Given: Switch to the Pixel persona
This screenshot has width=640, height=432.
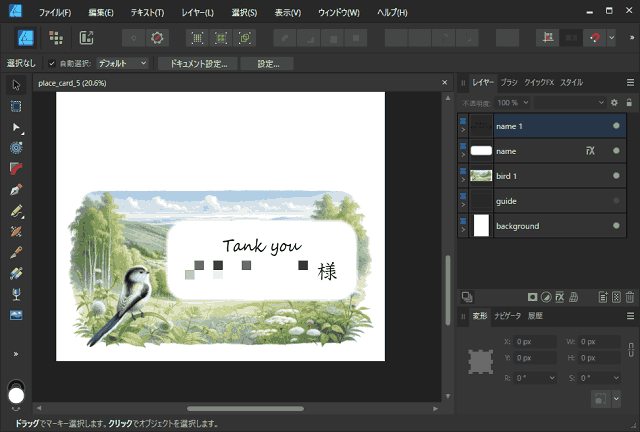Looking at the screenshot, I should (x=56, y=38).
